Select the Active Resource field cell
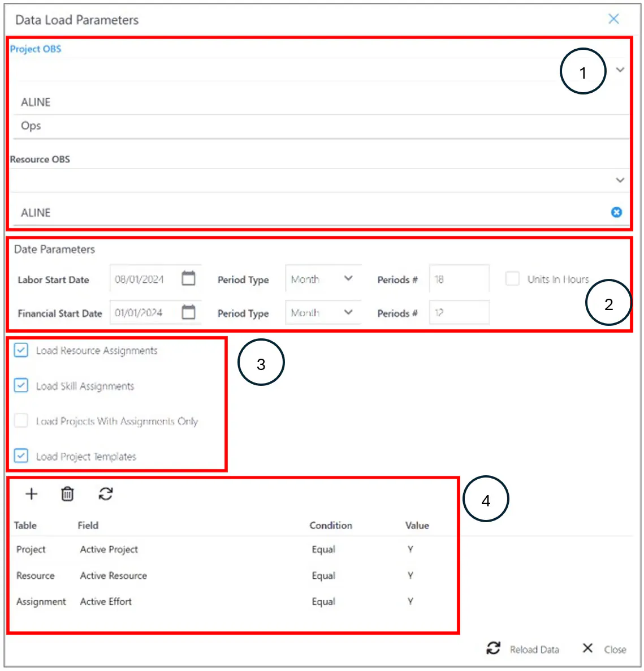Viewport: 644px width, 671px height. [113, 576]
